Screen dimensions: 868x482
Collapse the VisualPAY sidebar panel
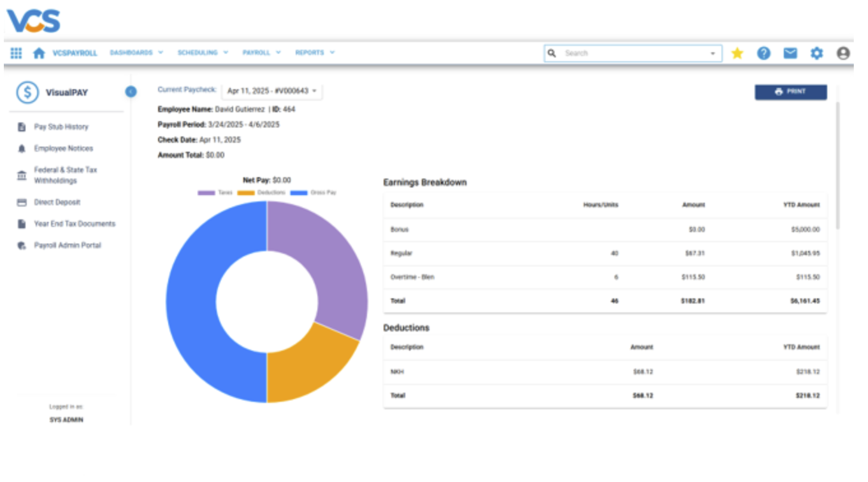tap(131, 92)
